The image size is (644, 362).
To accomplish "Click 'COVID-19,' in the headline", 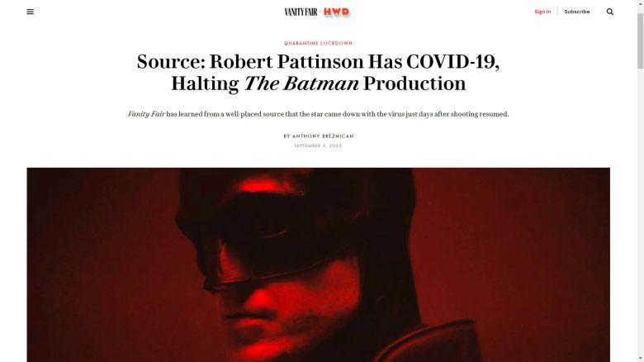I will pyautogui.click(x=453, y=62).
